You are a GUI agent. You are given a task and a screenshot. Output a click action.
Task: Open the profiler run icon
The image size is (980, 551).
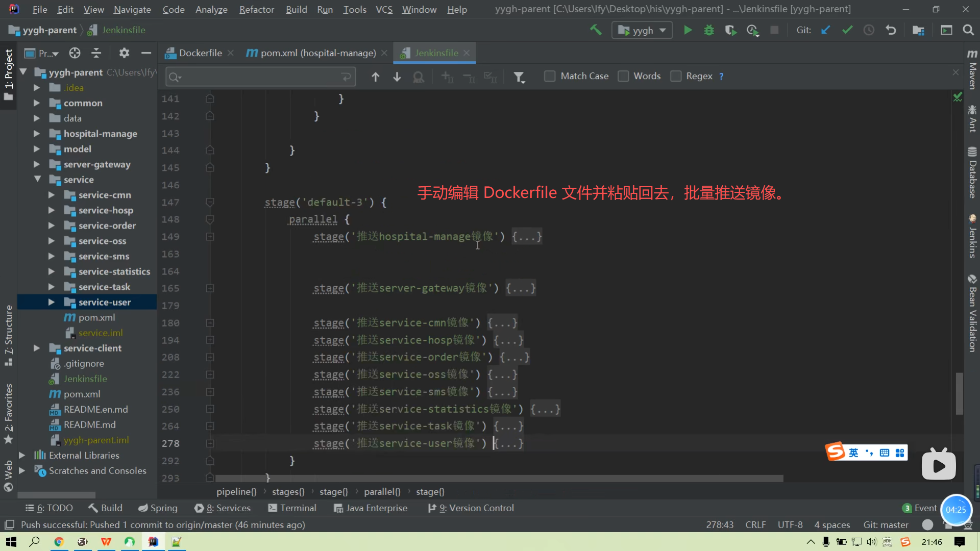[752, 31]
